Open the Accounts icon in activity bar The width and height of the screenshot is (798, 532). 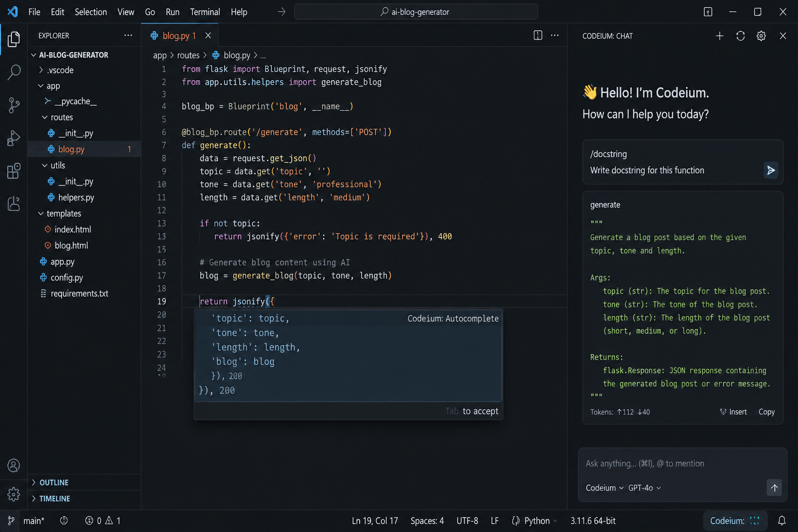(14, 465)
